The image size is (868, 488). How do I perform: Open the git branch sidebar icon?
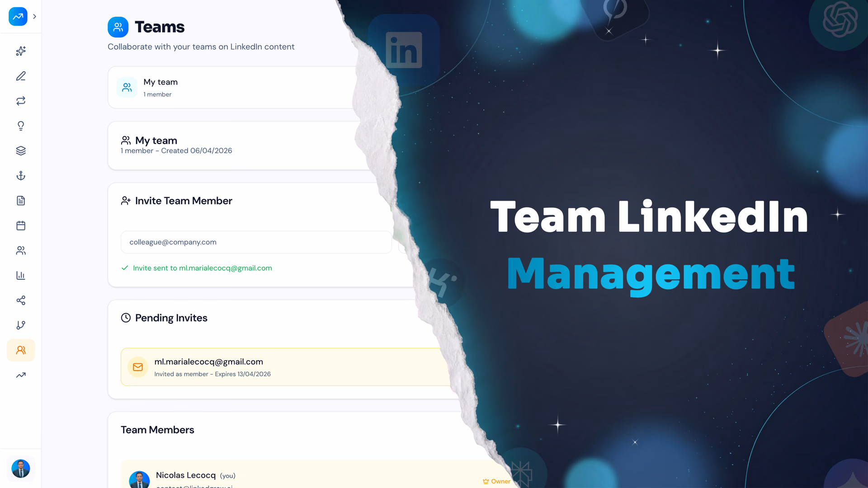[x=21, y=325]
